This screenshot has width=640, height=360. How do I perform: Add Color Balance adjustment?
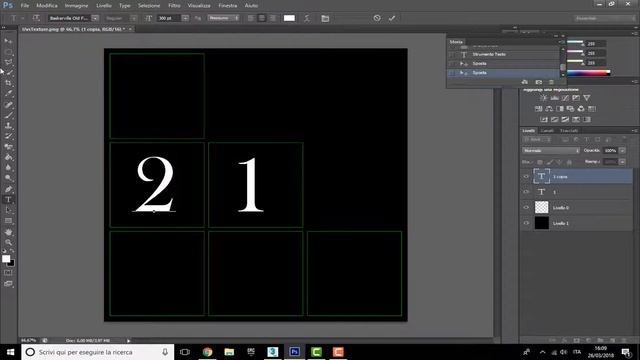tap(549, 109)
